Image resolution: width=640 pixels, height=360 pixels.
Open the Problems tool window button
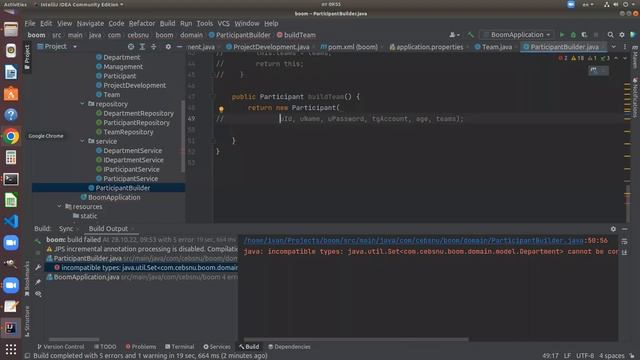(x=141, y=347)
